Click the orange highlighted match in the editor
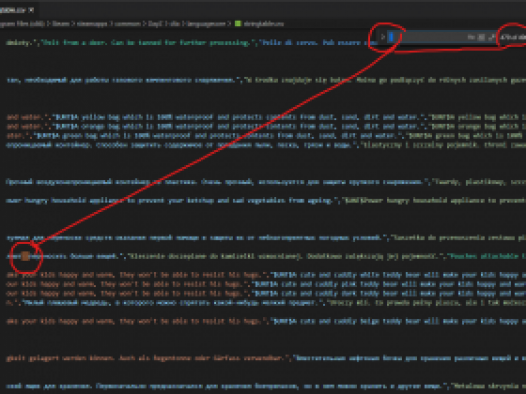Image resolution: width=526 pixels, height=394 pixels. (x=25, y=257)
